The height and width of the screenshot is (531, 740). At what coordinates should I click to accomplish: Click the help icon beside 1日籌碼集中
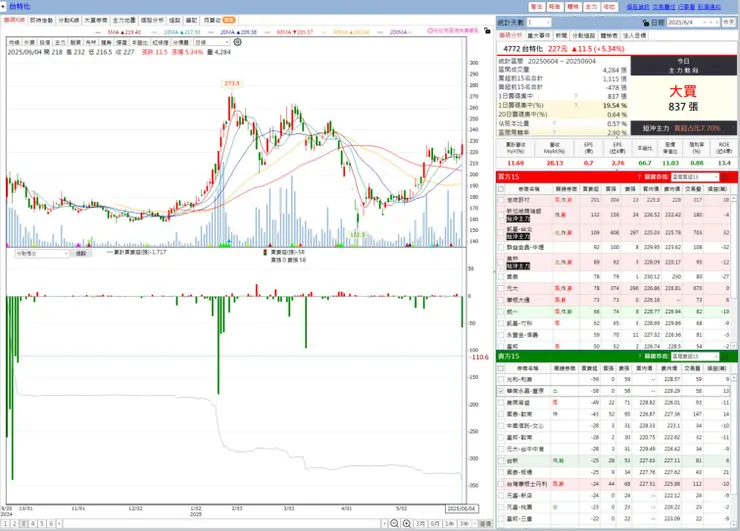pos(576,96)
